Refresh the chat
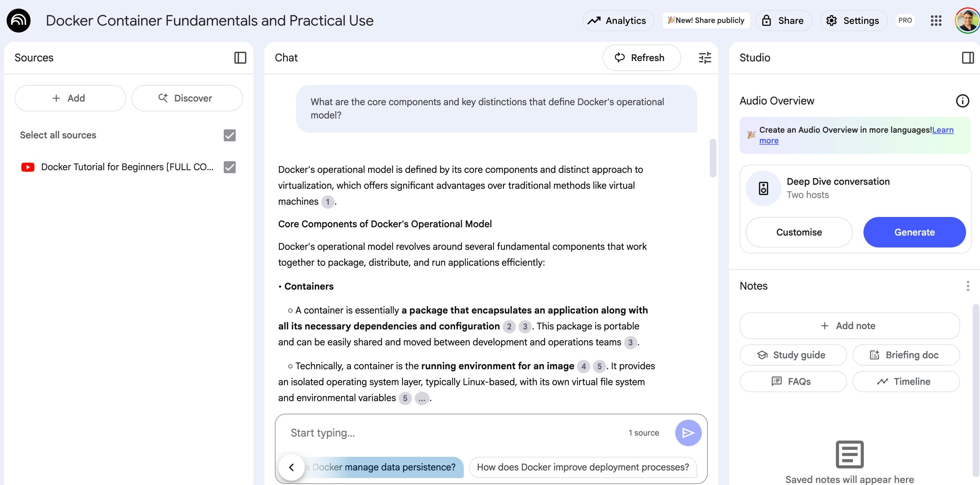The height and width of the screenshot is (485, 980). tap(641, 58)
